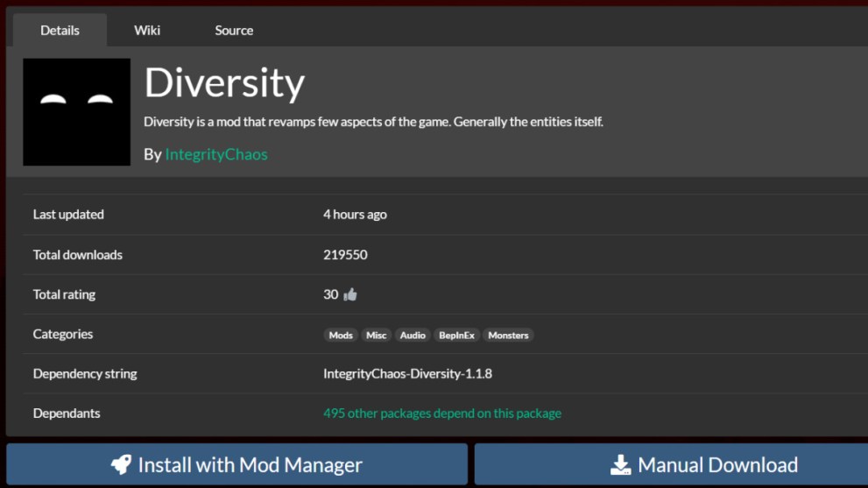Open the IntegrityChaos author profile link
The width and height of the screenshot is (868, 488).
pyautogui.click(x=216, y=154)
